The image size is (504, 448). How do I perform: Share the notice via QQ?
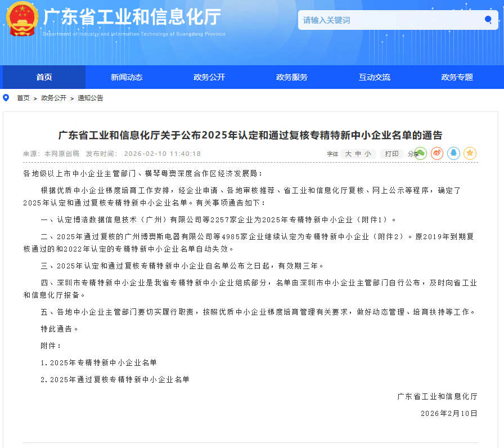coord(453,154)
